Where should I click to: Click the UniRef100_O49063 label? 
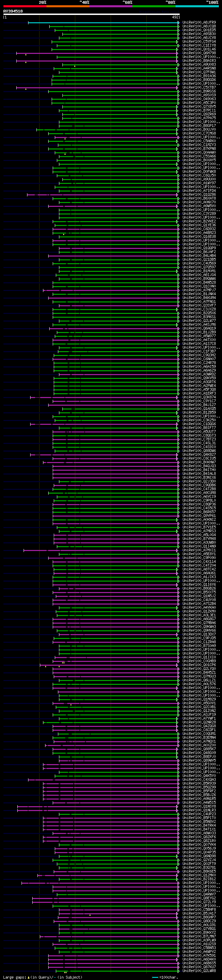pyautogui.click(x=199, y=99)
